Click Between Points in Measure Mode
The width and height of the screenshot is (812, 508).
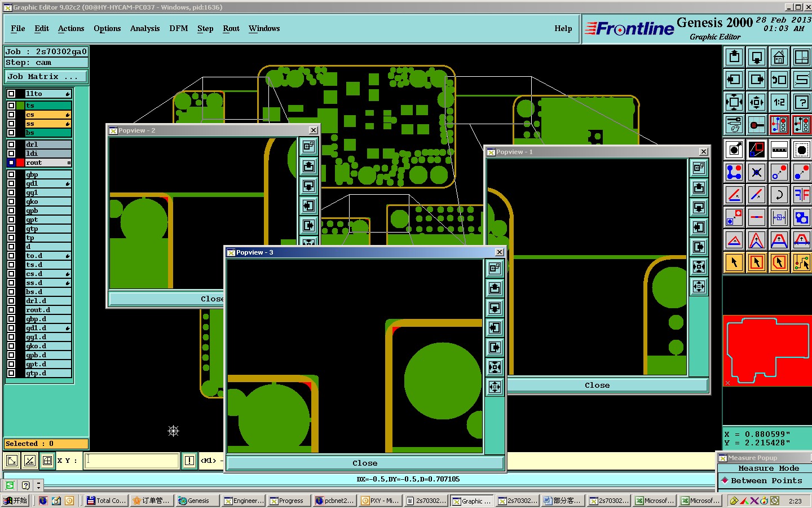click(x=766, y=480)
